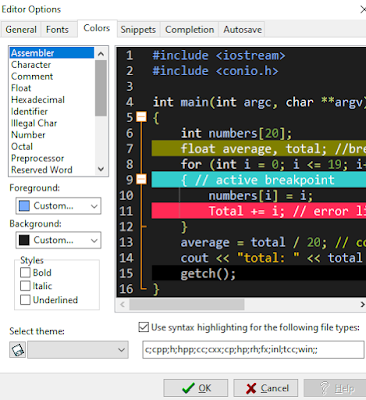Collapse code fold marker at line 5
The image size is (366, 400).
point(142,117)
